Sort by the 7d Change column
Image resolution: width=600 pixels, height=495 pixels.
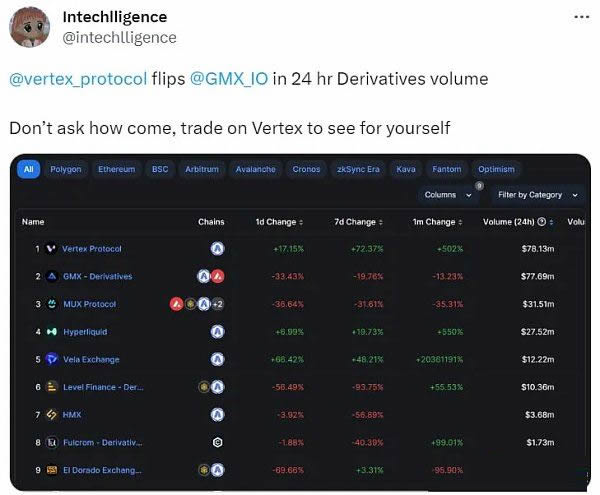(x=359, y=222)
